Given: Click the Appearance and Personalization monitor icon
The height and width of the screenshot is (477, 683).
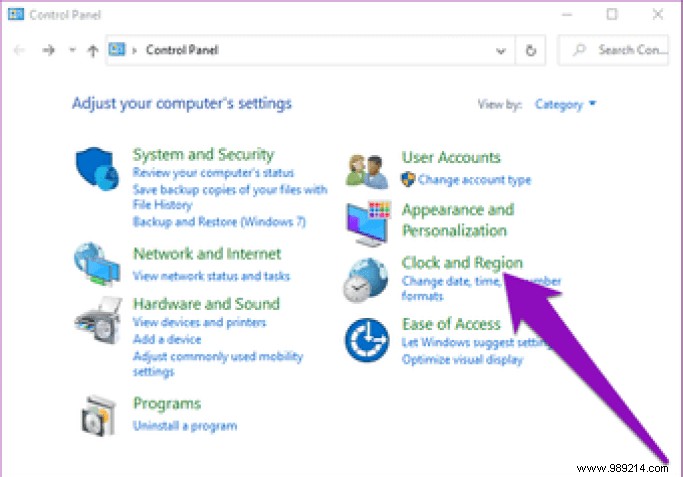Looking at the screenshot, I should (x=369, y=223).
